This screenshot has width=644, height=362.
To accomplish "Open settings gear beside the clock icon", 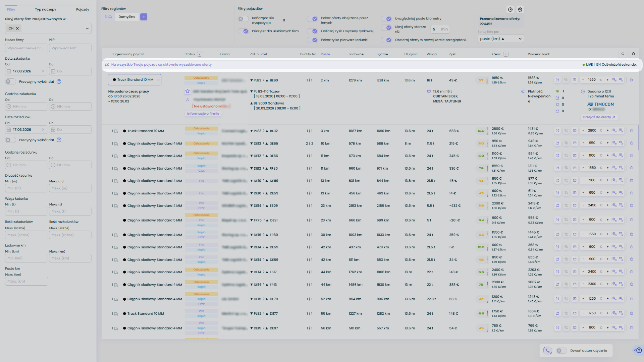I will pyautogui.click(x=520, y=10).
